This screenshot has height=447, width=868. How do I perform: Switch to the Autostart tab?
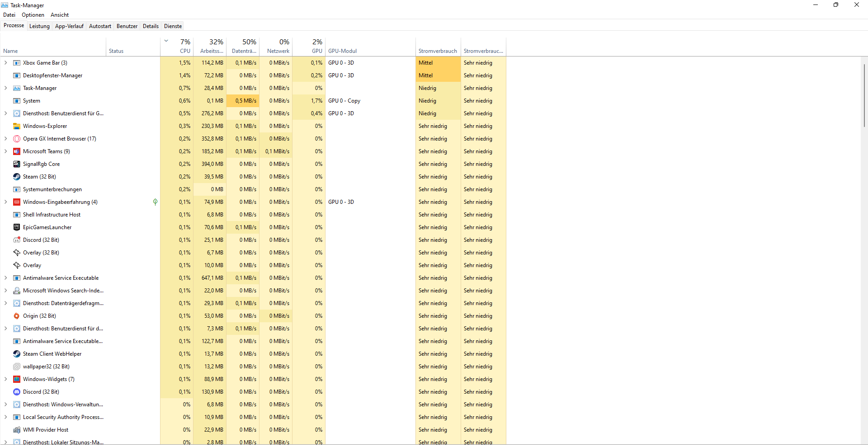(x=100, y=26)
